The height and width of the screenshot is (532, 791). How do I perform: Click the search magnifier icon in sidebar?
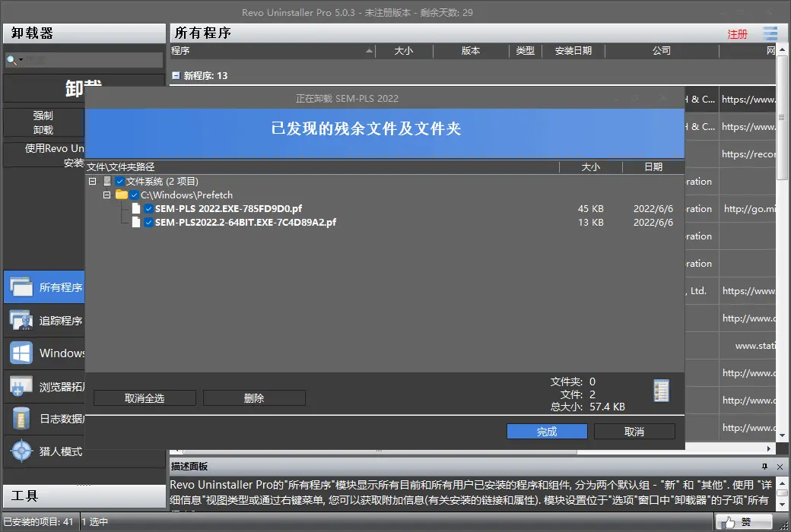pyautogui.click(x=11, y=61)
